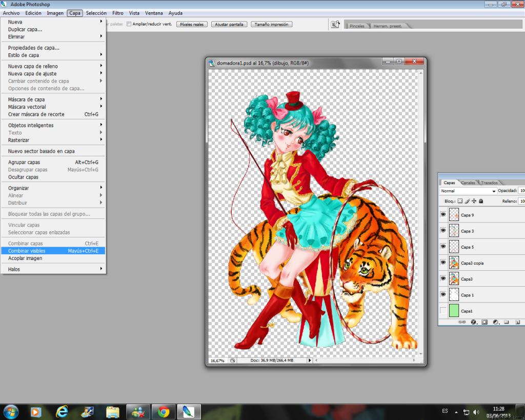Image resolution: width=525 pixels, height=420 pixels.
Task: Expand the Organizar submenu
Action: click(53, 188)
